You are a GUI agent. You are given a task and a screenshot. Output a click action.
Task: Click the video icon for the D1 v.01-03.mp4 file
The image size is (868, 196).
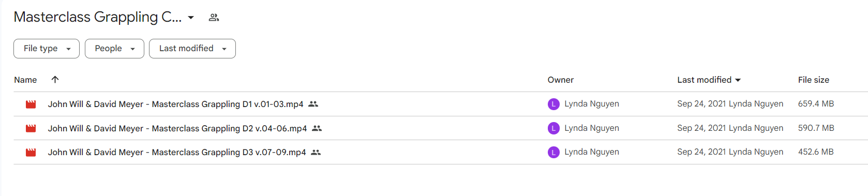coord(31,104)
